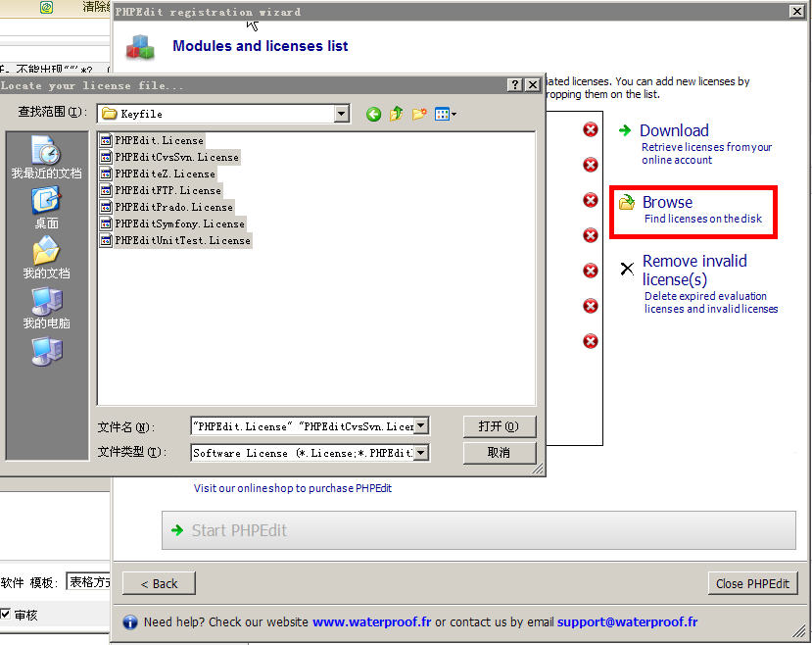Click Browse find licenses on disk
The width and height of the screenshot is (812, 645).
pos(693,212)
